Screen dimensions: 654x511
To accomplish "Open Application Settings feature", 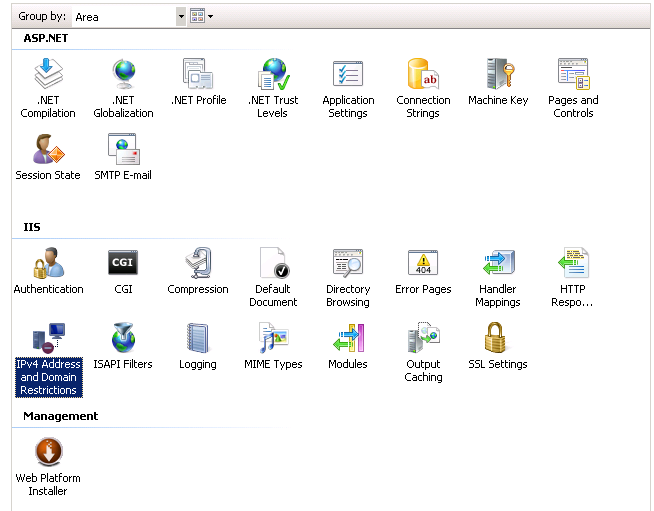I will pos(348,88).
